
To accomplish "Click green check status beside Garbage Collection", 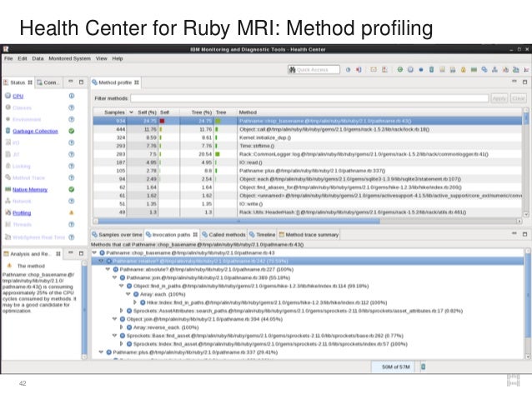I will click(72, 131).
